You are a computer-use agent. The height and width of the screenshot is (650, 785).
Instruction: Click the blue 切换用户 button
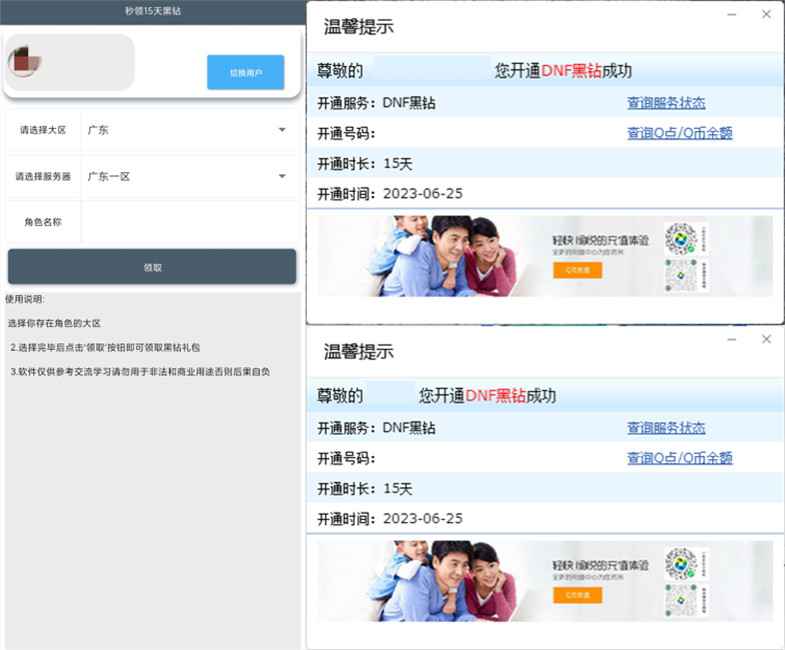(246, 72)
